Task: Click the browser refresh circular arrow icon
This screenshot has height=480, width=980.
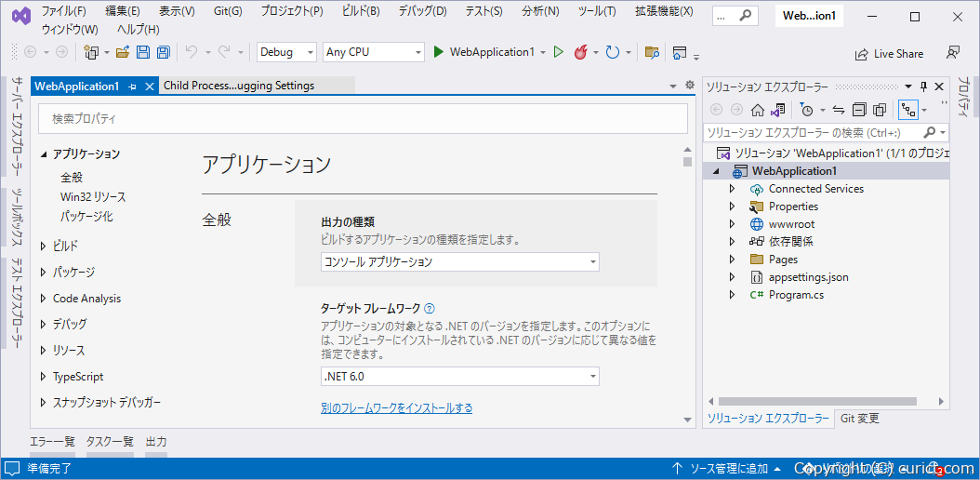Action: 613,52
